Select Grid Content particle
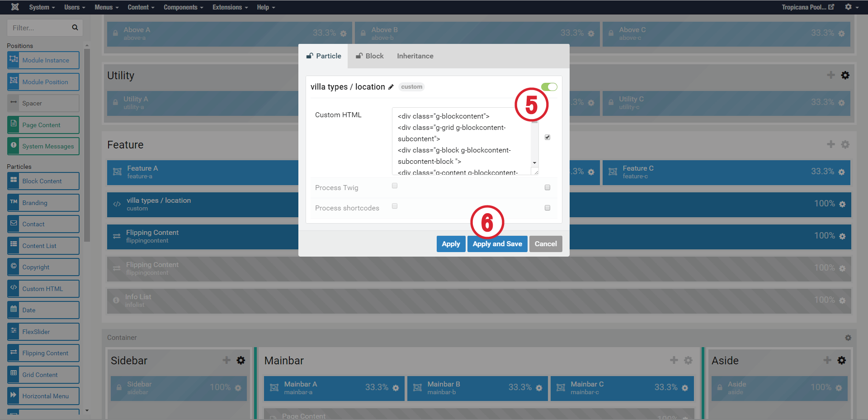The width and height of the screenshot is (868, 420). pyautogui.click(x=43, y=375)
